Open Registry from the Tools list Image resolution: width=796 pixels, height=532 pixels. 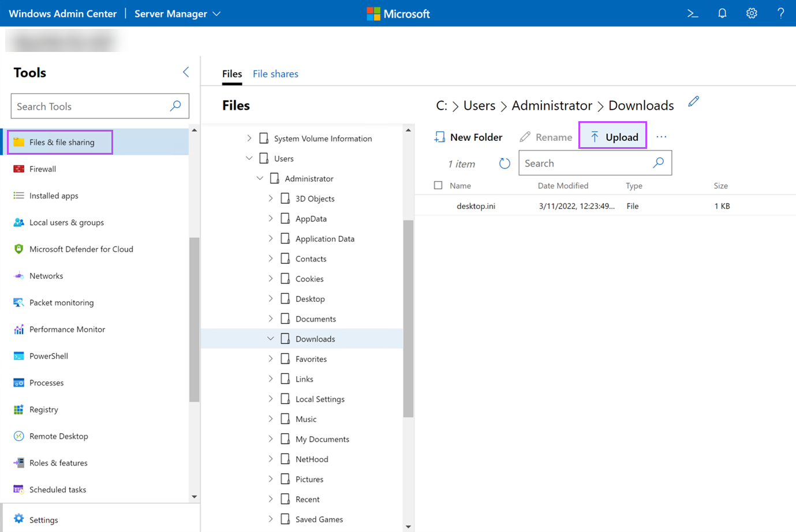pos(44,410)
